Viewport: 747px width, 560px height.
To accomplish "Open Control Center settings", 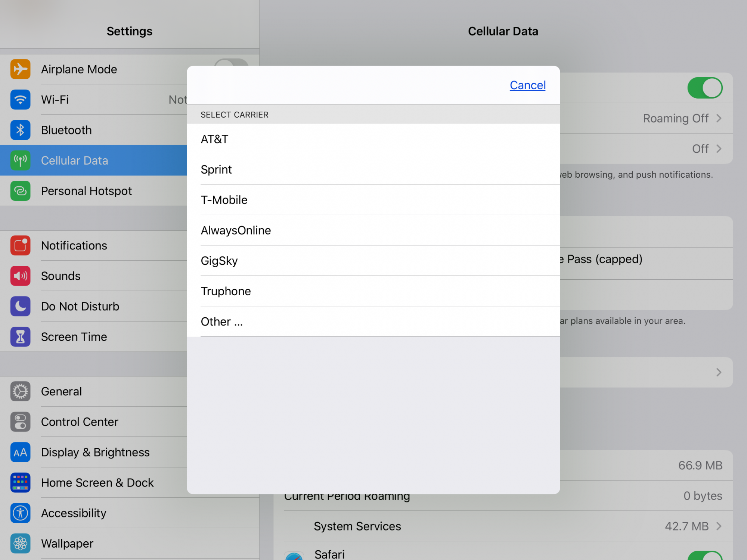I will pos(93,422).
